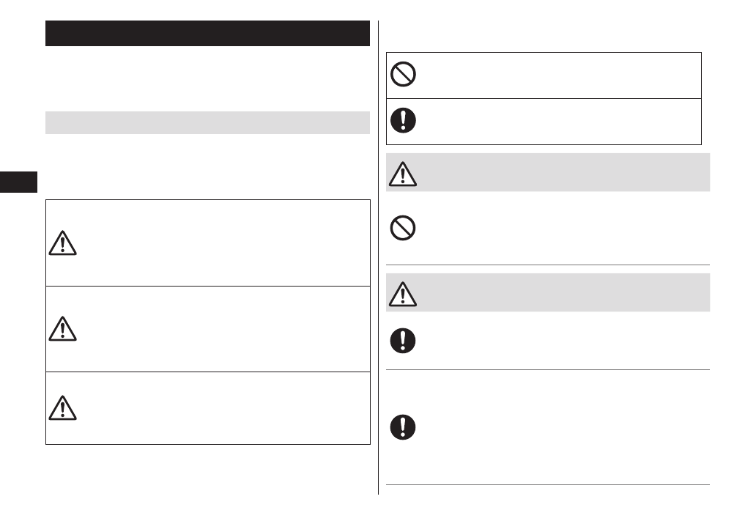The height and width of the screenshot is (532, 756).
Task: Click the prohibition circle below the first gray band
Action: click(x=404, y=229)
